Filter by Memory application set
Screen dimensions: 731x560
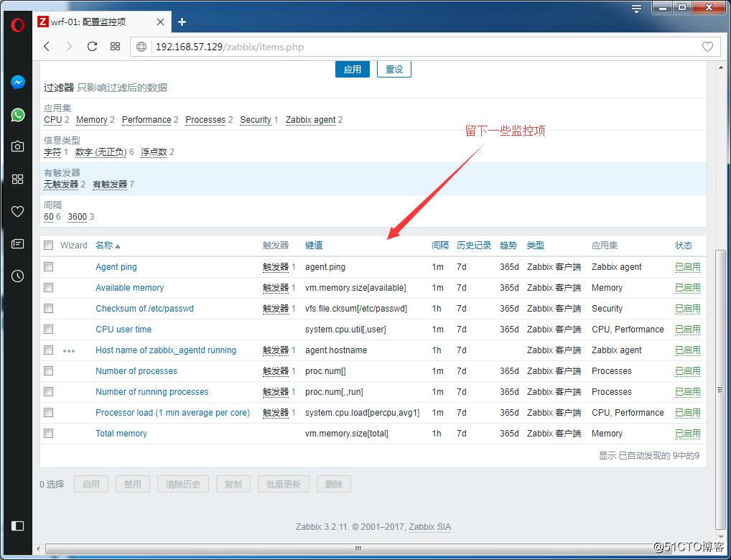pyautogui.click(x=92, y=120)
